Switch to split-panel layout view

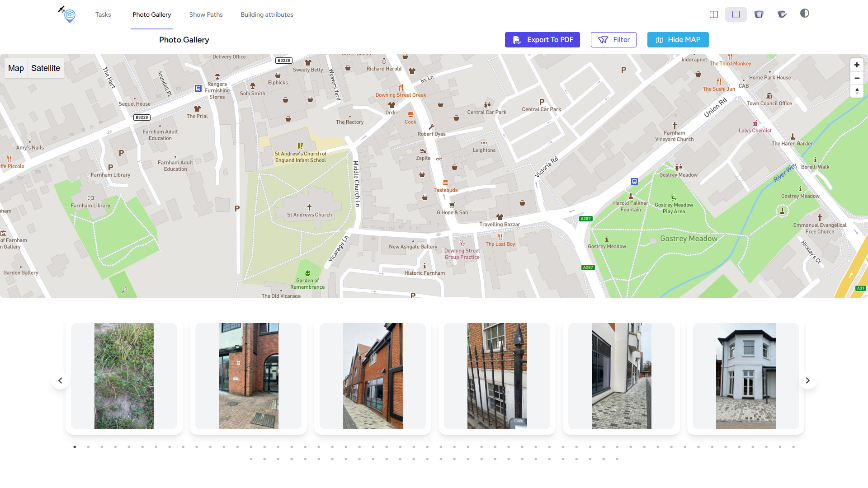714,14
